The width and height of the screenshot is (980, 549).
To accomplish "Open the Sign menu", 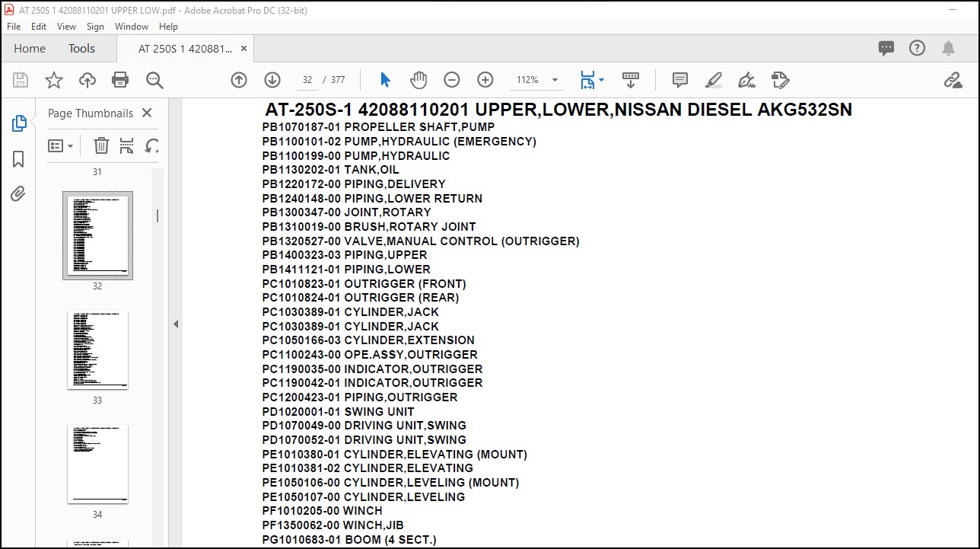I will [x=95, y=26].
